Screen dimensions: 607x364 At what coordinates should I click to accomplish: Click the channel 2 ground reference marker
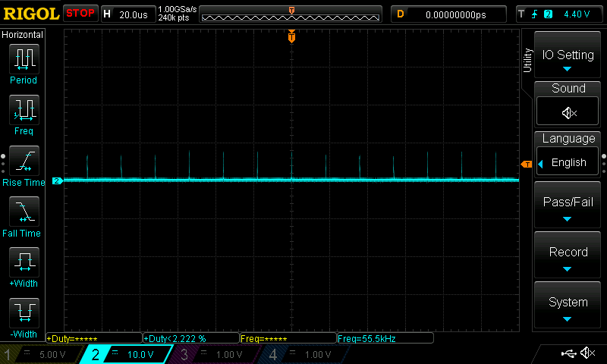[x=57, y=180]
